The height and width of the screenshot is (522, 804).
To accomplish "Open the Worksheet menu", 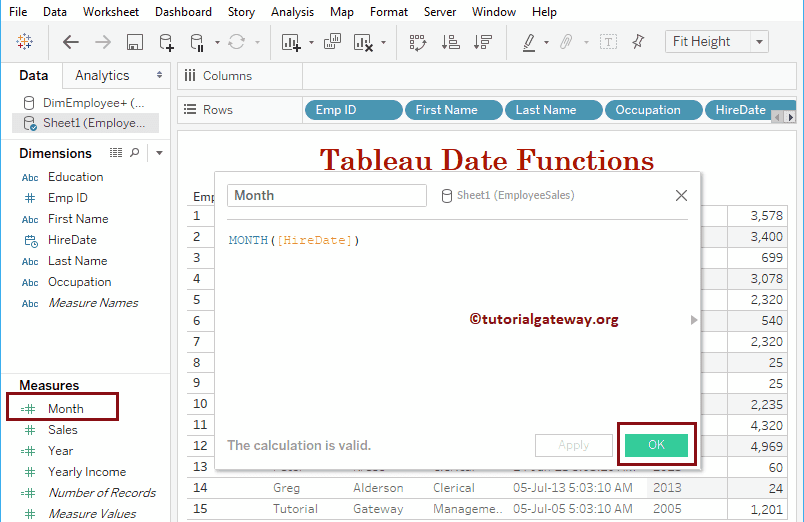I will (111, 12).
